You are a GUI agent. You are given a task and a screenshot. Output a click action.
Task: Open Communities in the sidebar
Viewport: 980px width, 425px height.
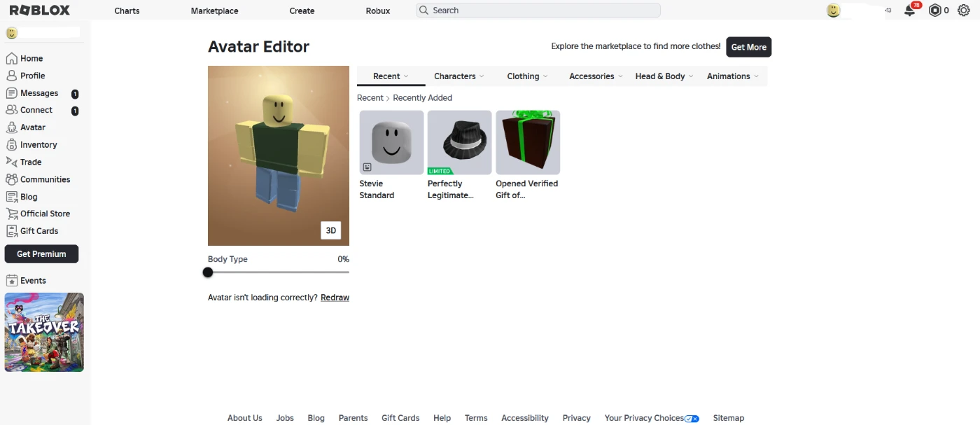pos(45,179)
